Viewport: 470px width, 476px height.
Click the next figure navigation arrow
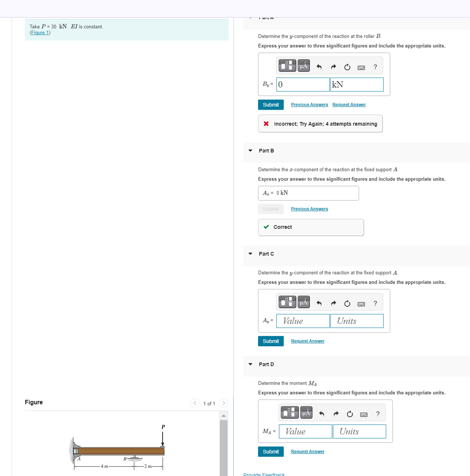click(223, 403)
